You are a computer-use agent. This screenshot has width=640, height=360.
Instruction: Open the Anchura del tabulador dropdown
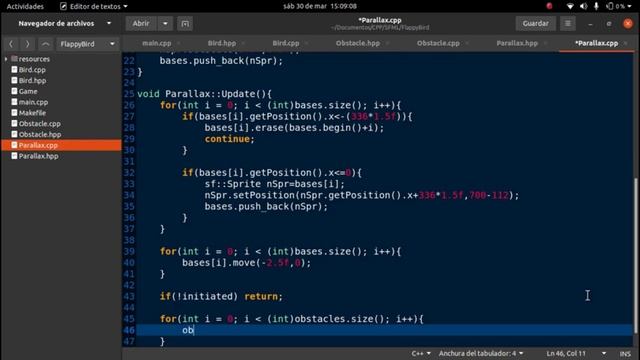481,353
